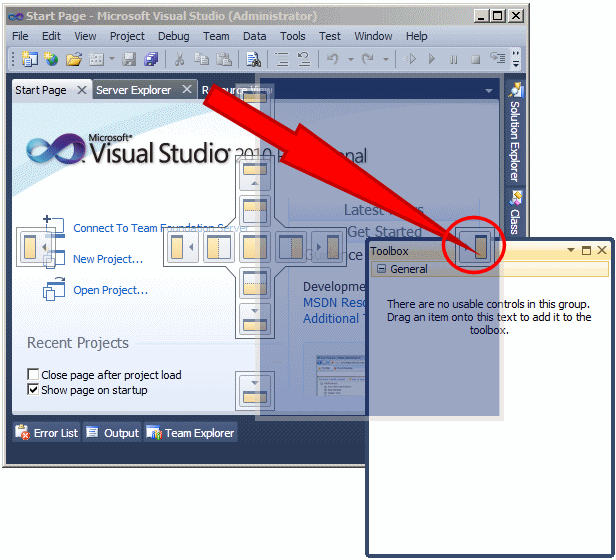Maximize the Toolbox floating window

click(x=586, y=250)
